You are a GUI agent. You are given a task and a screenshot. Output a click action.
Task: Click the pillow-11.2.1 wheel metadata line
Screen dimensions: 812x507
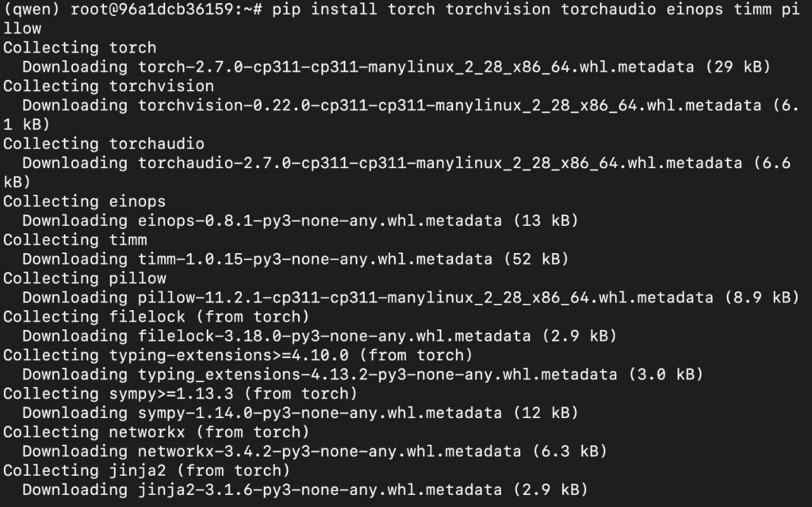411,297
